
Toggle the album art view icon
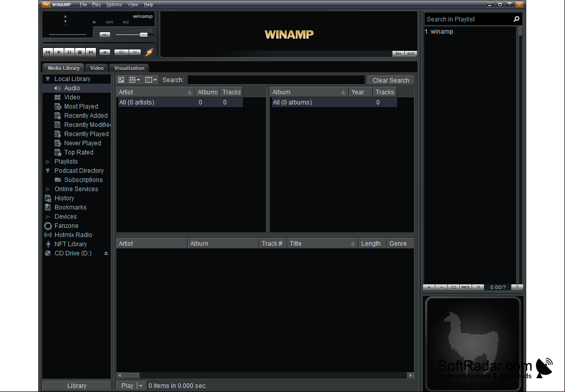coord(121,80)
